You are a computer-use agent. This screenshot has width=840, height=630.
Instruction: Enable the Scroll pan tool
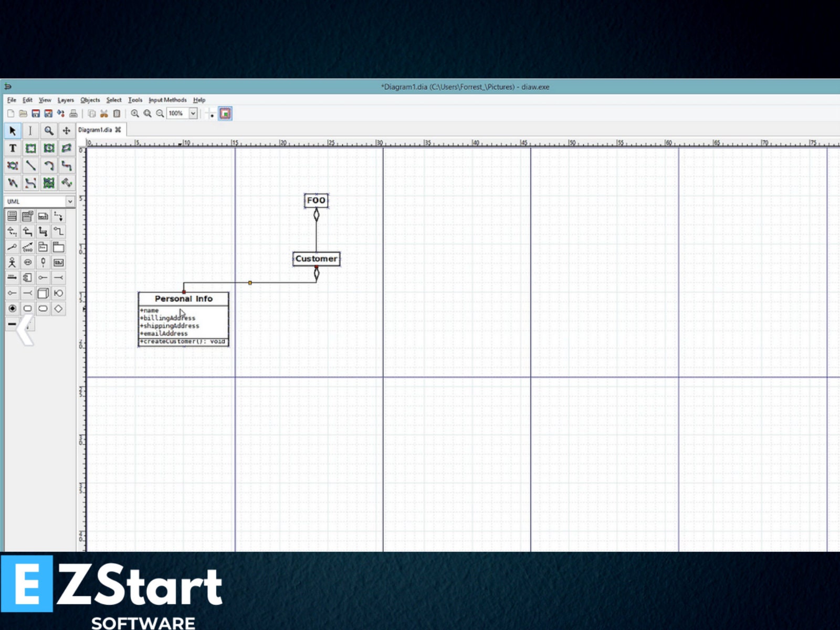67,130
